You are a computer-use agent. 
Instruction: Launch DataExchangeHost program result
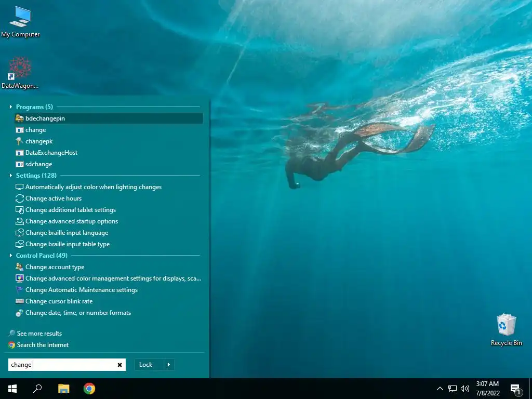pyautogui.click(x=109, y=153)
